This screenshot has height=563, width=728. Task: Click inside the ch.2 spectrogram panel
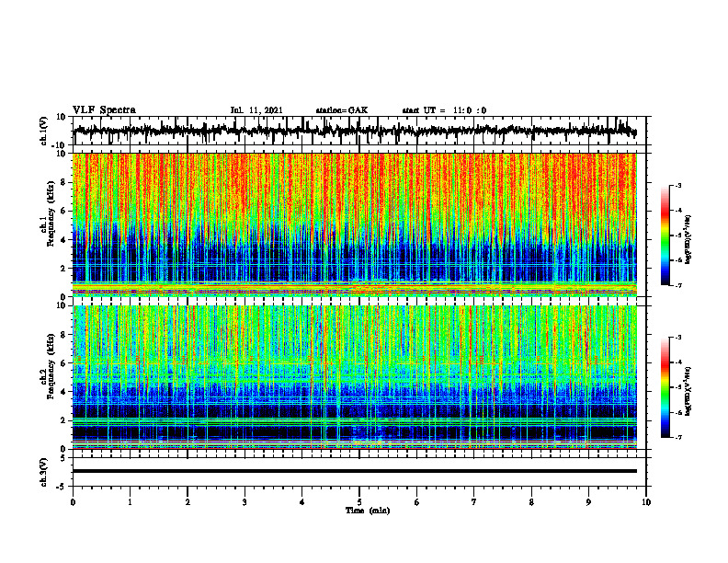pyautogui.click(x=354, y=377)
